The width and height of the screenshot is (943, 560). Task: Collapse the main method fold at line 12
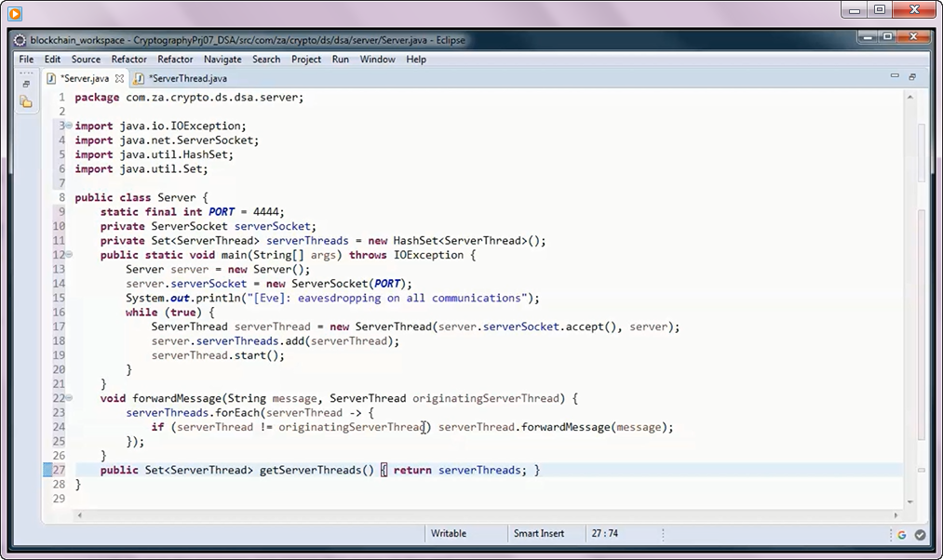pos(69,255)
